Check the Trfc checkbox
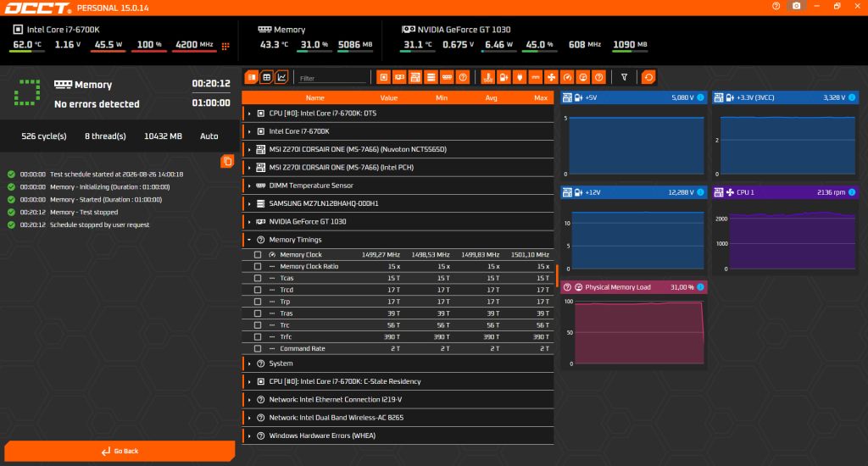The width and height of the screenshot is (868, 466). point(258,336)
